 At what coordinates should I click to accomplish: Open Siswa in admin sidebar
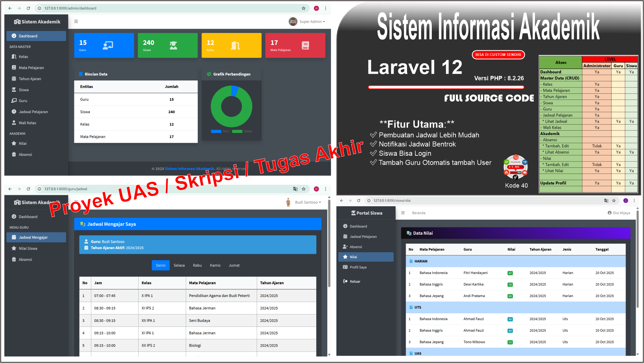click(x=36, y=90)
